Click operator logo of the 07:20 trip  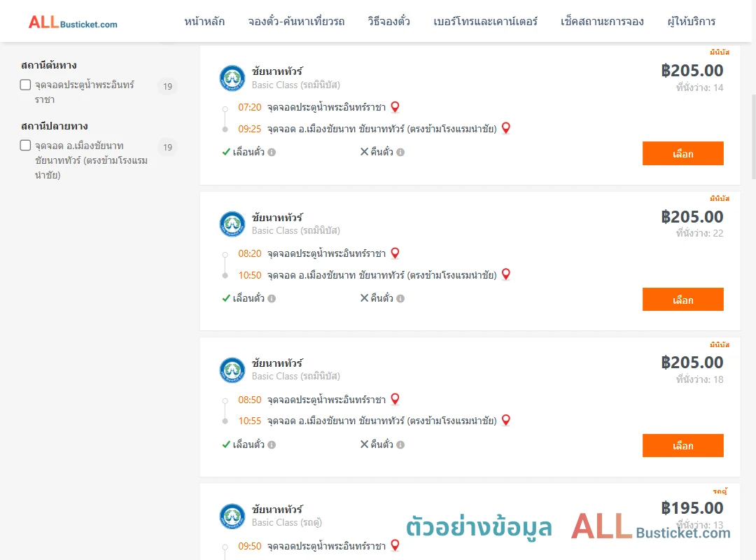(x=232, y=78)
